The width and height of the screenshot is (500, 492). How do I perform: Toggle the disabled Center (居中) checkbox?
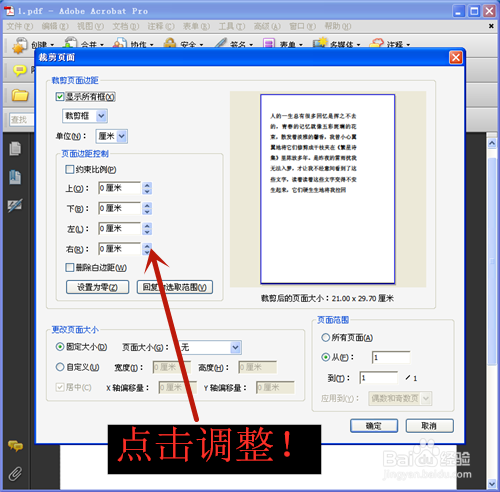point(60,387)
